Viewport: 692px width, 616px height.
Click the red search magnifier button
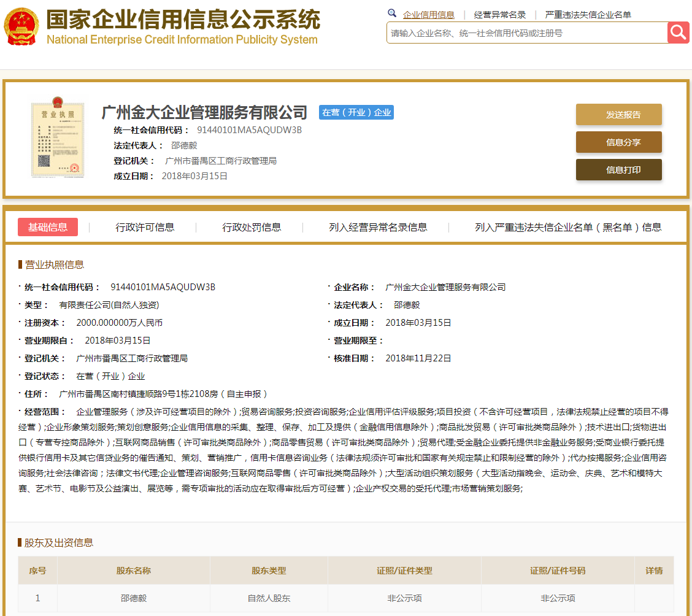[678, 33]
